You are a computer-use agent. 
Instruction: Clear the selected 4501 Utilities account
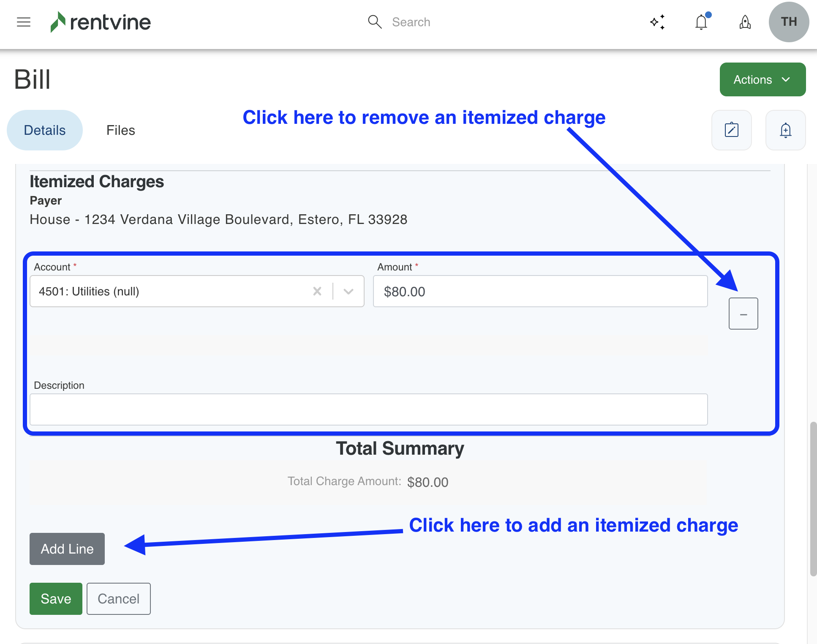(317, 291)
